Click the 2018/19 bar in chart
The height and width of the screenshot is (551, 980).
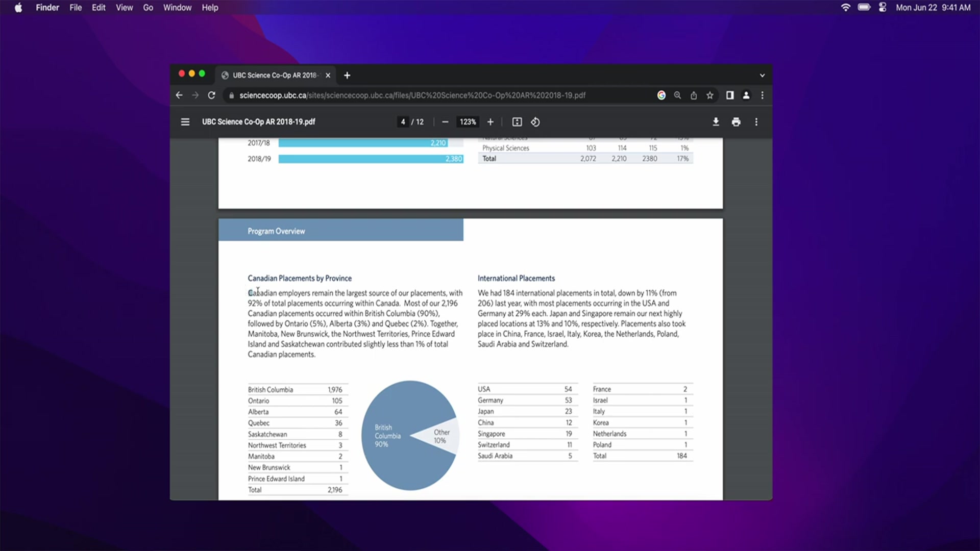pyautogui.click(x=371, y=159)
